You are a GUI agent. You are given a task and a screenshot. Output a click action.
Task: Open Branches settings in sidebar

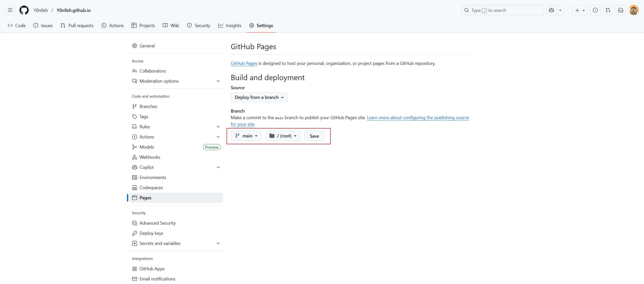[x=176, y=106]
